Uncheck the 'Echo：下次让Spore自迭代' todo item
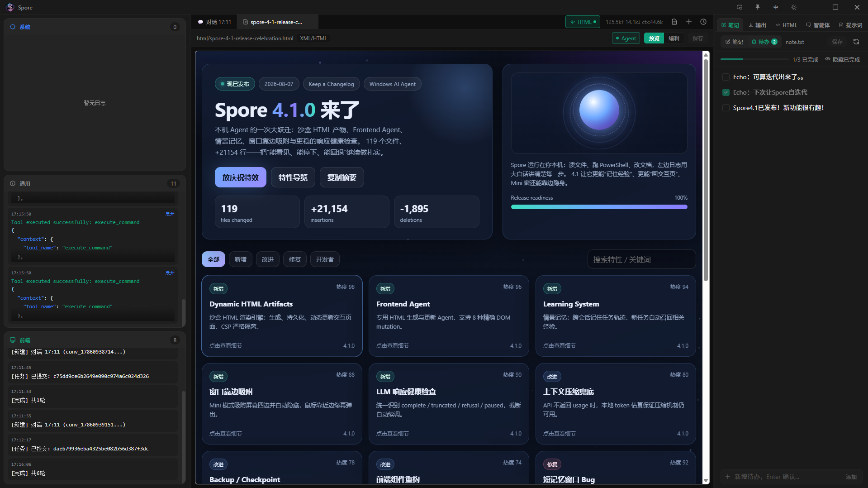 [726, 92]
